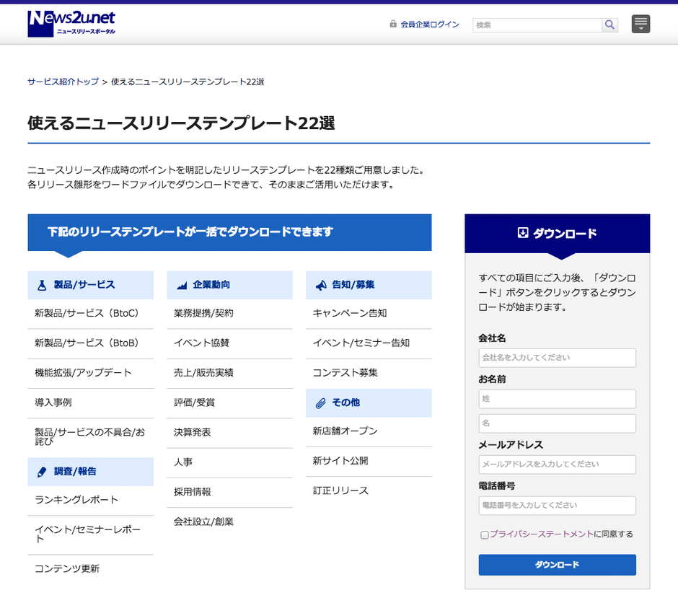Click the News2u.net logo
This screenshot has width=678, height=616.
coord(71,24)
